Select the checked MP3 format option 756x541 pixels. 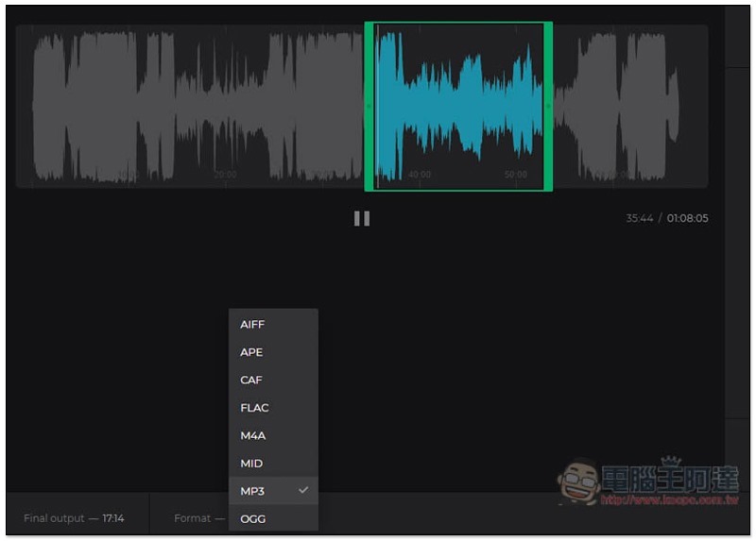[252, 491]
